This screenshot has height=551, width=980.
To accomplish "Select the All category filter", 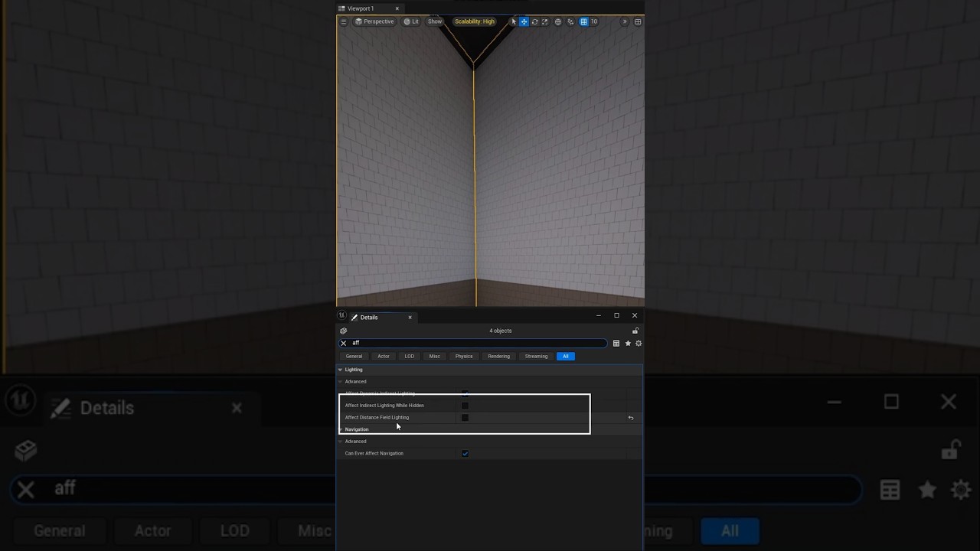I will [566, 356].
